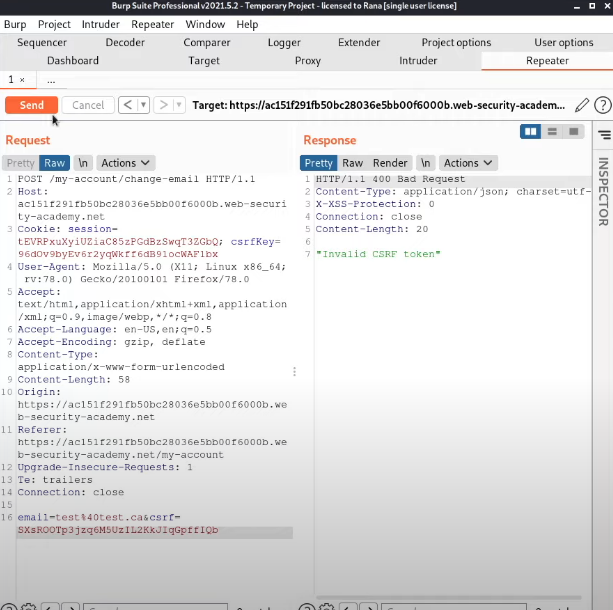This screenshot has width=613, height=610.
Task: Click the Target URL text
Action: 378,105
